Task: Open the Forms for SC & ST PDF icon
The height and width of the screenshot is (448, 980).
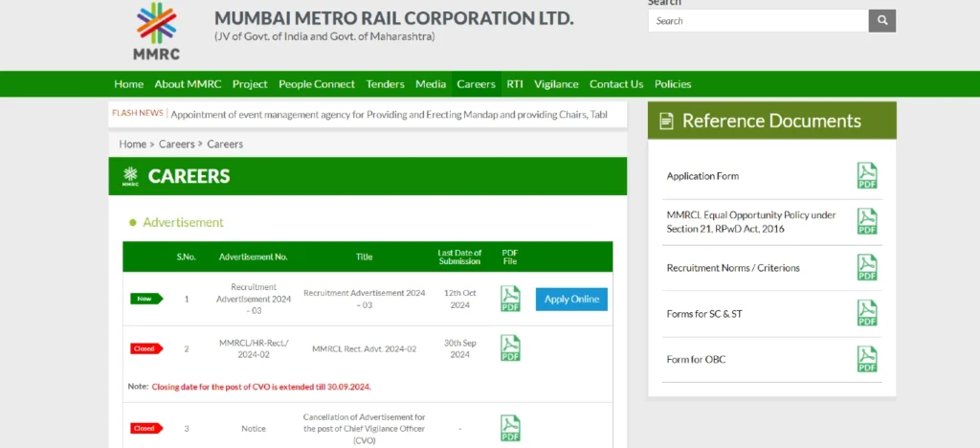Action: [x=867, y=313]
